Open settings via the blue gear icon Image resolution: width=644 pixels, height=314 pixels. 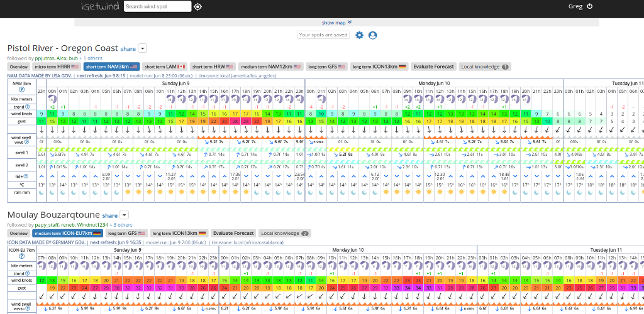pos(360,35)
